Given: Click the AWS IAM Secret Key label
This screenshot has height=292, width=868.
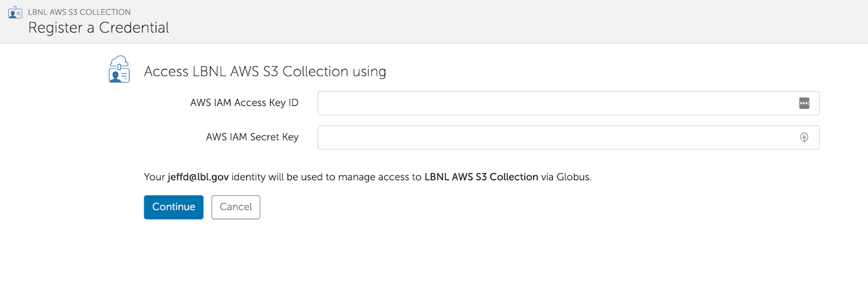Looking at the screenshot, I should click(252, 137).
